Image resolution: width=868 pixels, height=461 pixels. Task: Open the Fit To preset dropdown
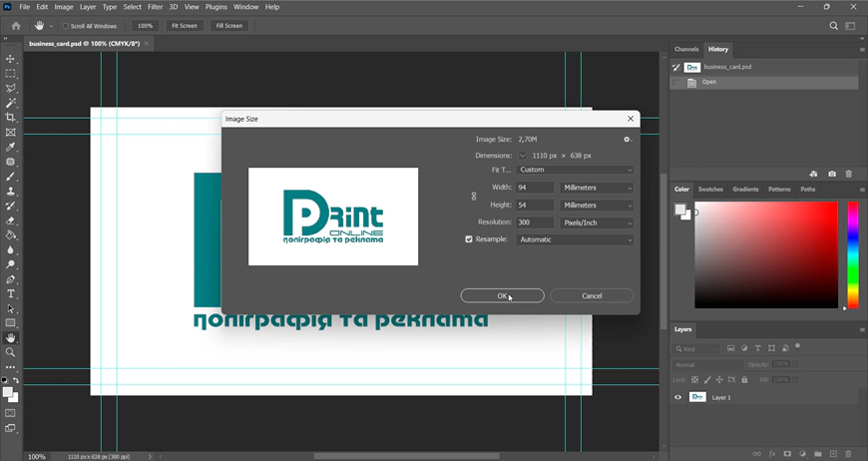pos(575,170)
